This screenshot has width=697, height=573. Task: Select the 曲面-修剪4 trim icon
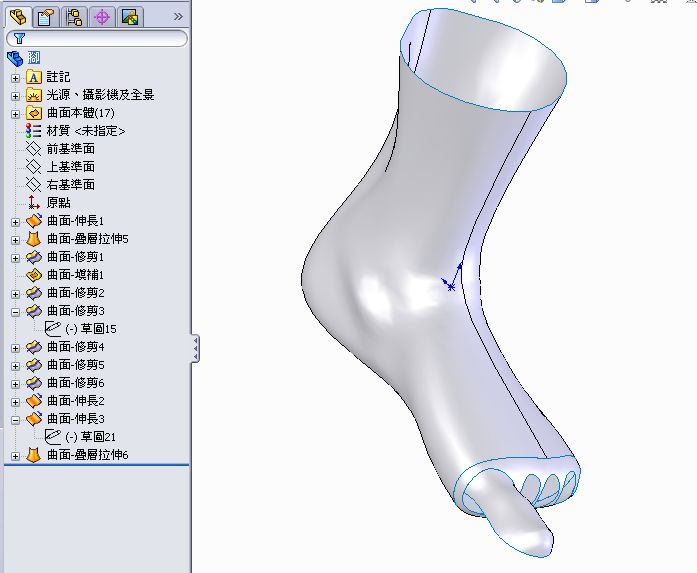[x=34, y=347]
